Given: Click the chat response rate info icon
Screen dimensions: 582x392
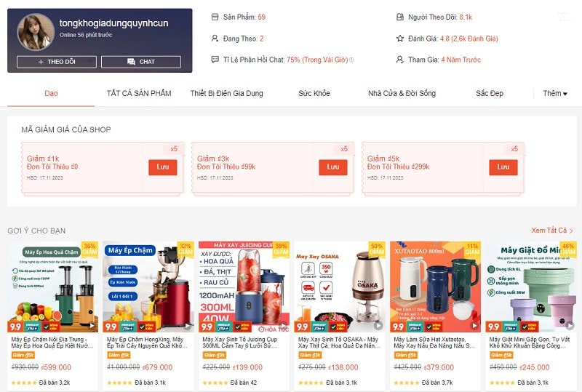Looking at the screenshot, I should coord(351,60).
